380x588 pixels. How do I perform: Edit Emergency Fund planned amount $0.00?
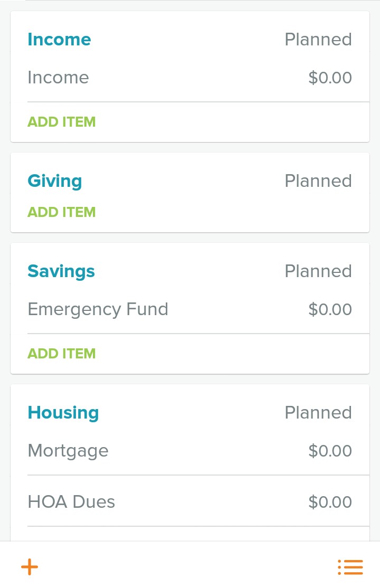point(330,309)
